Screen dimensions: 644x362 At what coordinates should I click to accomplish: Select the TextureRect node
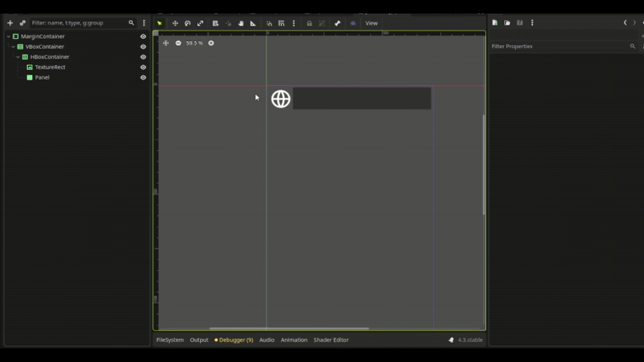click(x=50, y=67)
